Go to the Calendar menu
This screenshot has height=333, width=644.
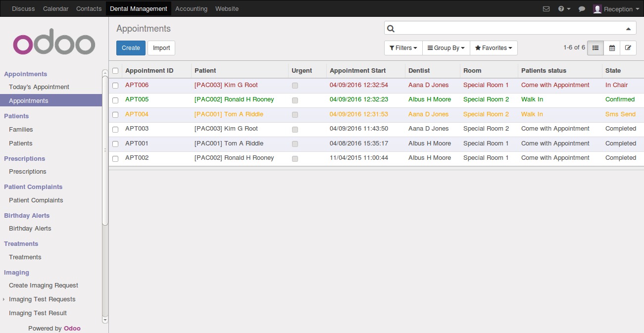coord(55,9)
